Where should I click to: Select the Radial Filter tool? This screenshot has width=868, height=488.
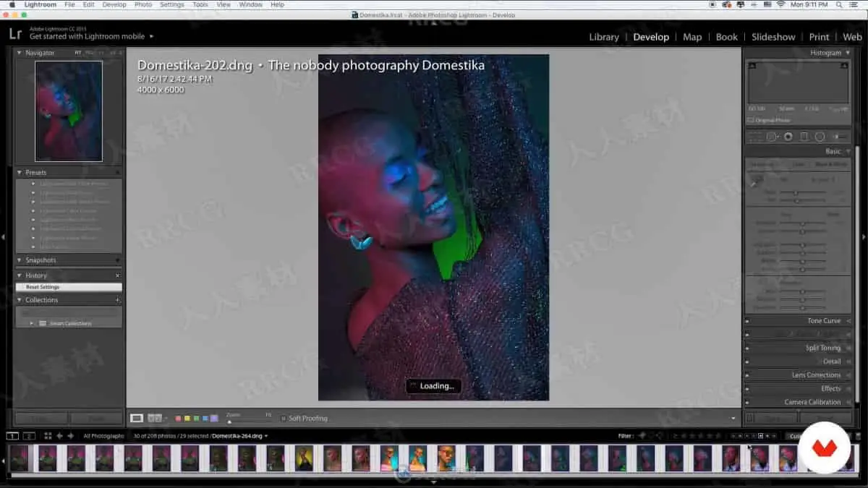(x=820, y=137)
